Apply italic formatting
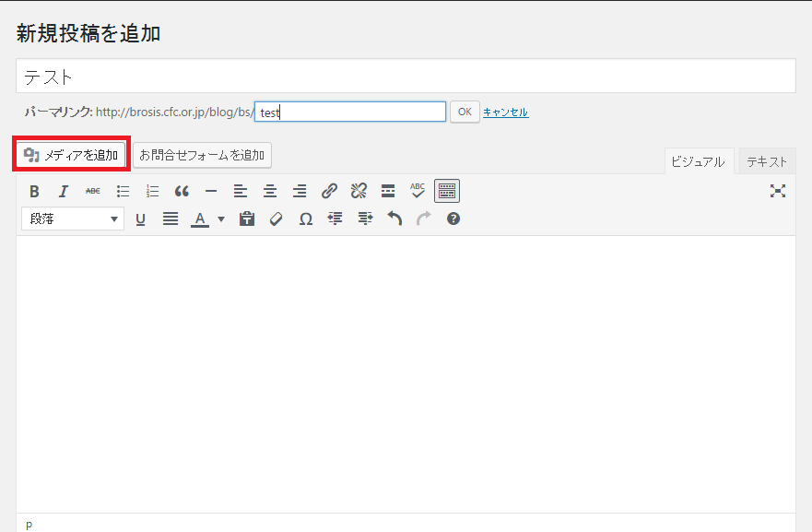The height and width of the screenshot is (532, 812). pyautogui.click(x=64, y=191)
